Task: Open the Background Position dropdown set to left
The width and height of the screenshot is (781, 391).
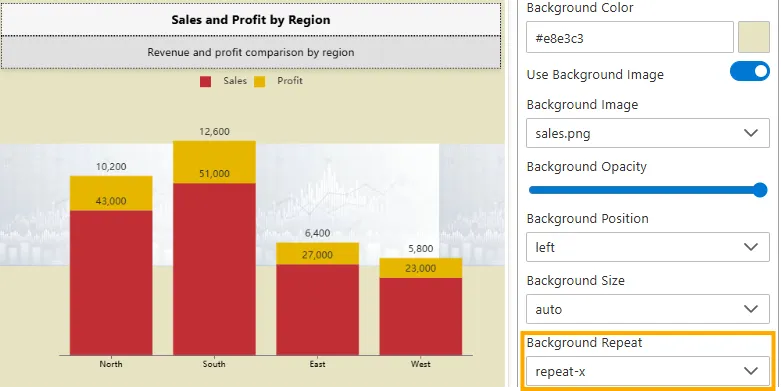Action: point(648,247)
